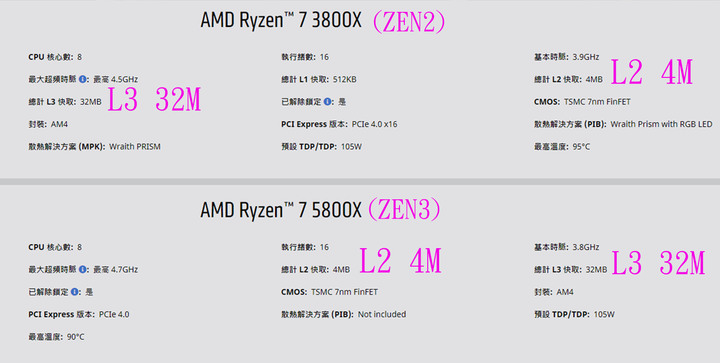
Task: Click pink L3 32M note in 3800X section
Action: (154, 100)
